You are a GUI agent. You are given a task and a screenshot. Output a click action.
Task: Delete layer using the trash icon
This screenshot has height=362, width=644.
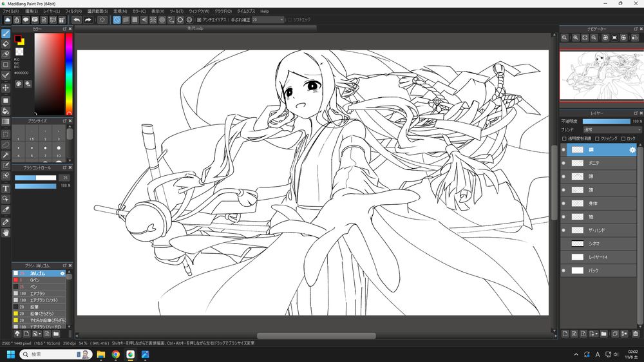tap(636, 334)
